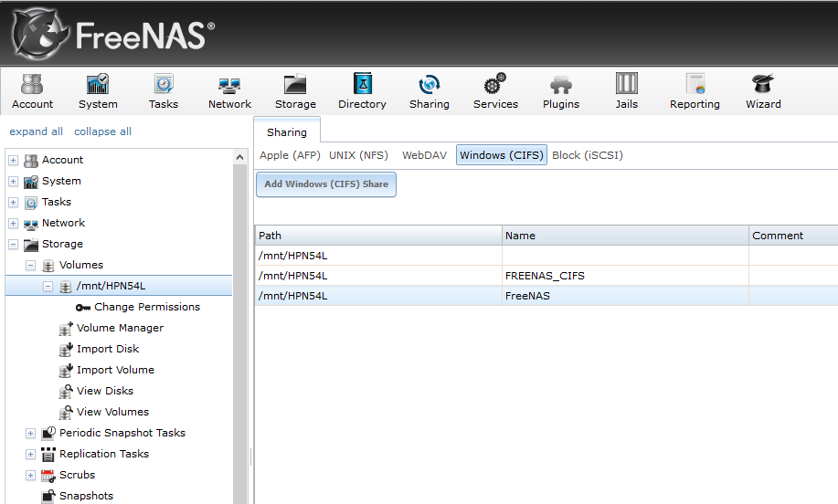Expand the Network tree node
The image size is (838, 504).
click(14, 223)
